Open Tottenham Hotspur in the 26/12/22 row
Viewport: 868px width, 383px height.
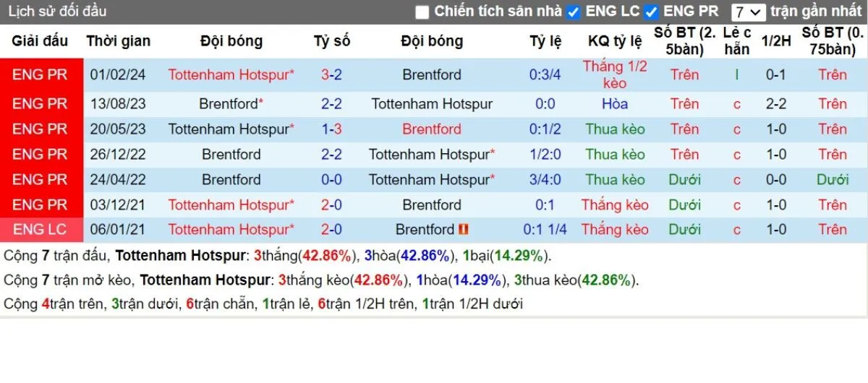429,155
